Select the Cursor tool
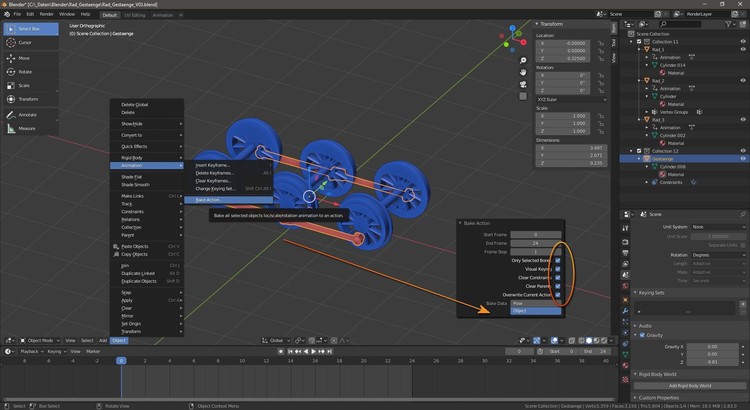The image size is (750, 410). pyautogui.click(x=25, y=43)
